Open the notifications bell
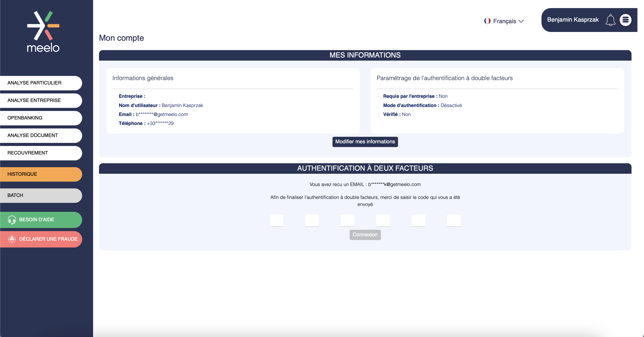644x337 pixels. (x=610, y=20)
